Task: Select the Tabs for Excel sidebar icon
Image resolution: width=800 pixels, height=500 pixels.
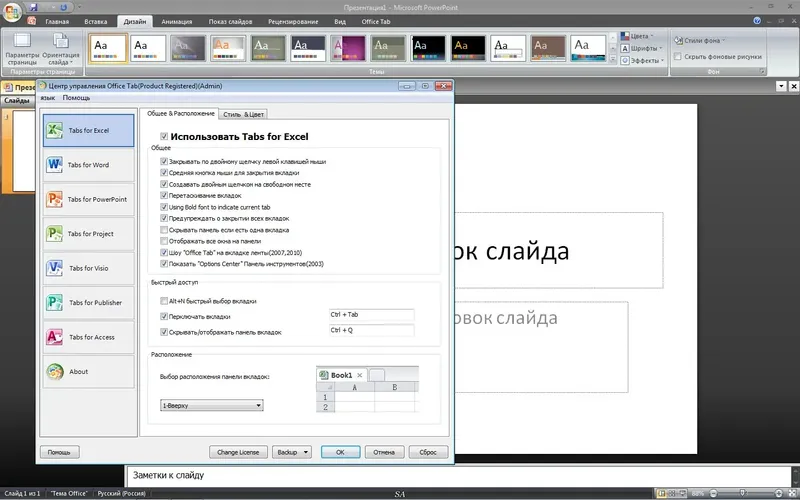Action: coord(54,131)
